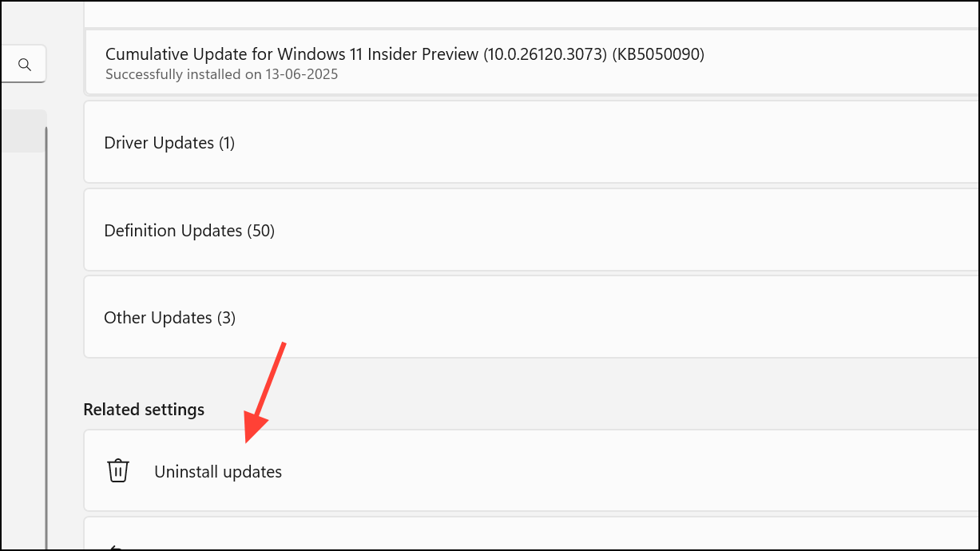
Task: Click the highlighted item in the left sidebar
Action: point(23,131)
